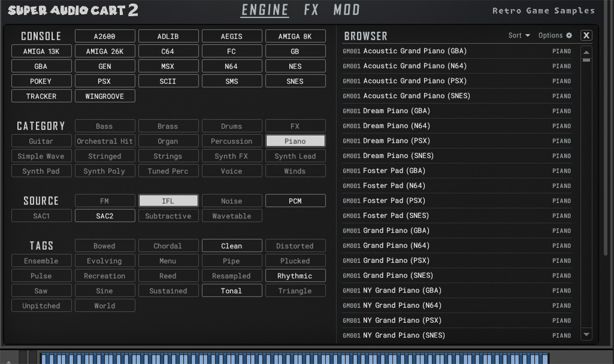The height and width of the screenshot is (364, 614).
Task: Load NY Grand Piano (GBA) preset
Action: pos(457,290)
